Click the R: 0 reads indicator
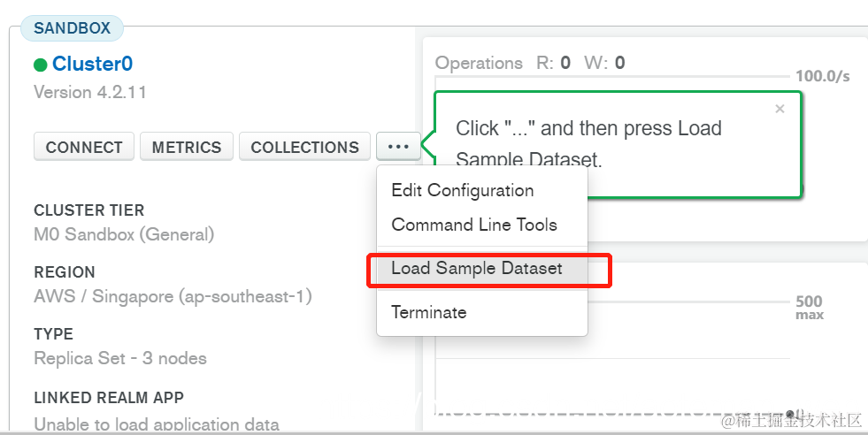868x435 pixels. tap(553, 63)
